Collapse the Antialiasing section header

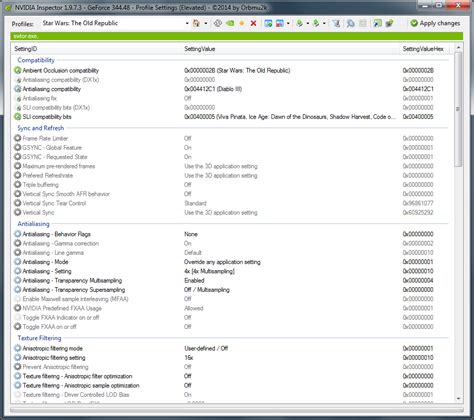pyautogui.click(x=33, y=224)
